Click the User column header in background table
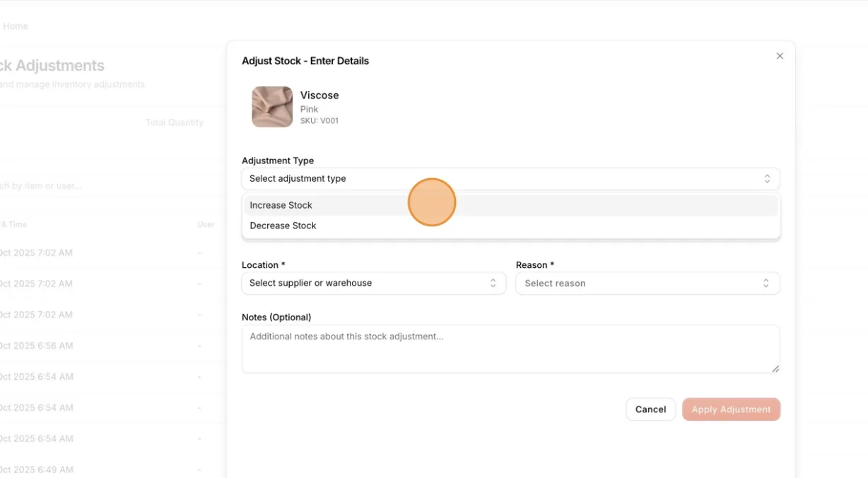The height and width of the screenshot is (478, 868). point(206,224)
